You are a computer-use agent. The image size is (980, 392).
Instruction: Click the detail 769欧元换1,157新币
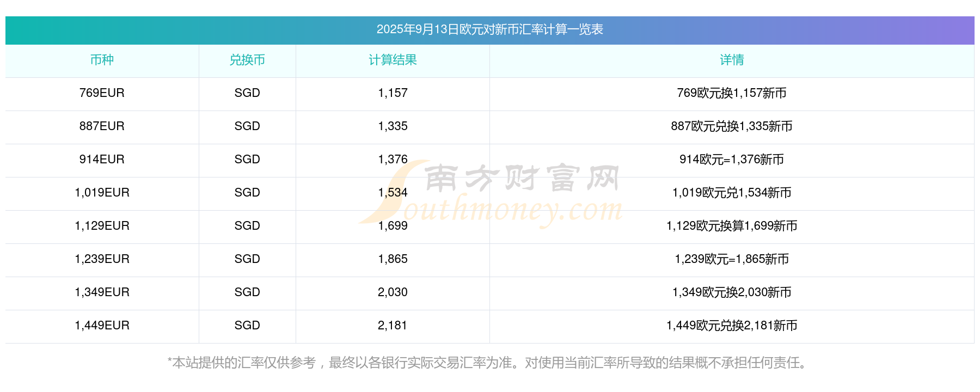732,93
